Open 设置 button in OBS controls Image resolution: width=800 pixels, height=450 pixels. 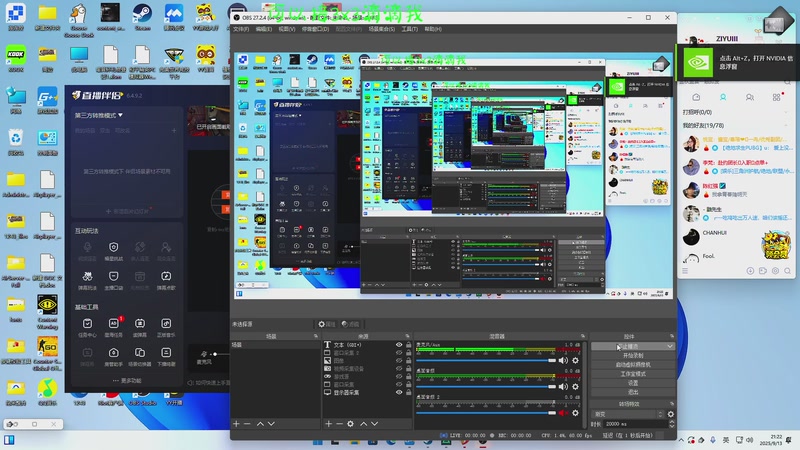[633, 383]
